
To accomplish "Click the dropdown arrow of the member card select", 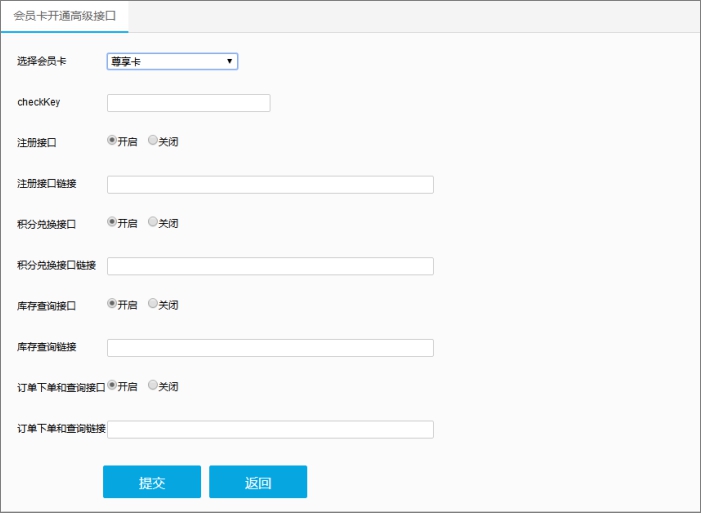I will coord(230,61).
